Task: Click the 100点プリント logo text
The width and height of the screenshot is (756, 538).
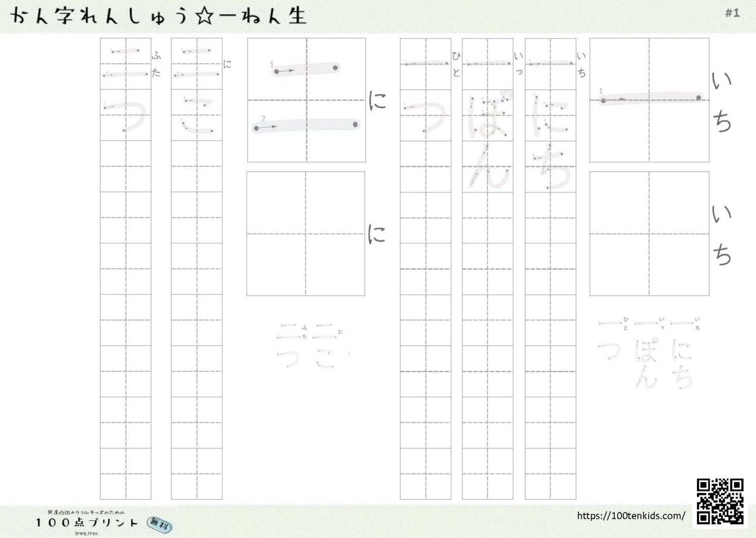Action: [x=87, y=522]
